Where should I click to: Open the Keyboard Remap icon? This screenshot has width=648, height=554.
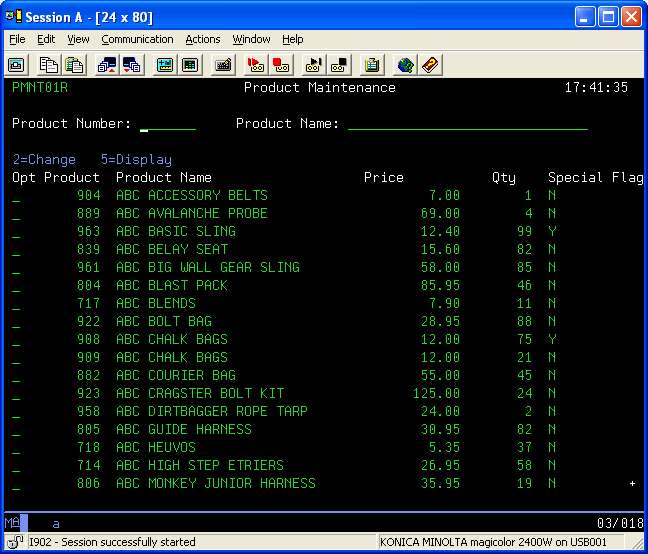click(x=223, y=65)
